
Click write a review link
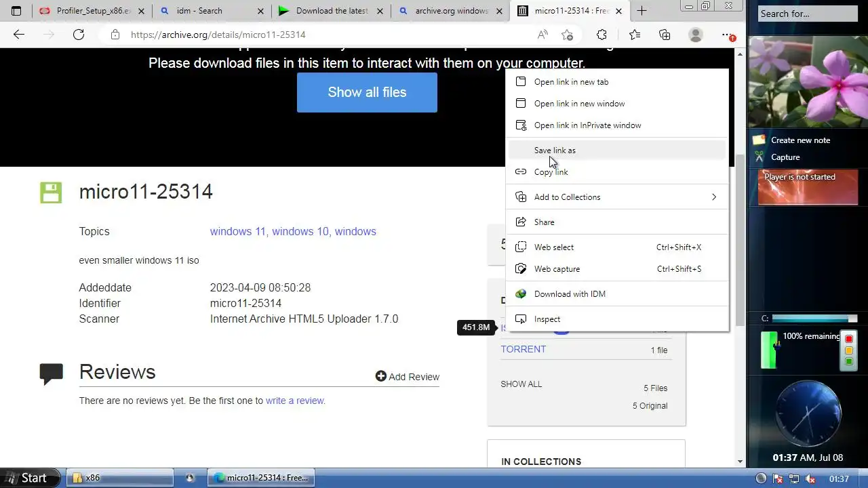pos(294,401)
